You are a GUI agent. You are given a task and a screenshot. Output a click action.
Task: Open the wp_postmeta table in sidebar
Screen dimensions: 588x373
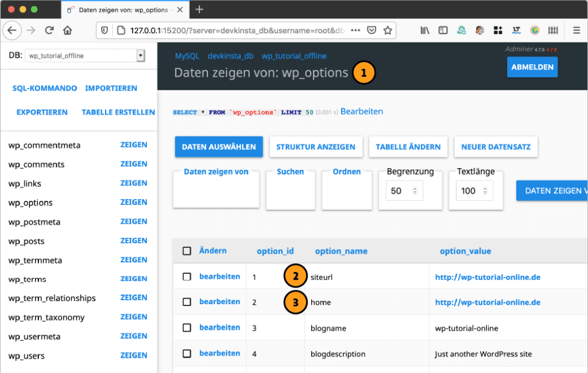click(x=34, y=222)
